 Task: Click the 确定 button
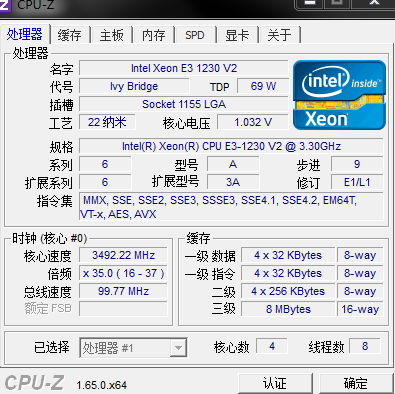[x=356, y=383]
